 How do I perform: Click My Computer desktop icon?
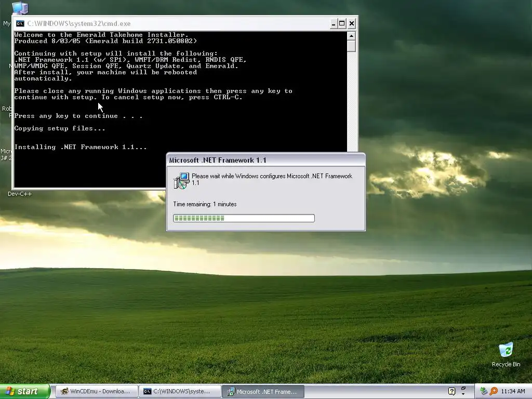19,8
